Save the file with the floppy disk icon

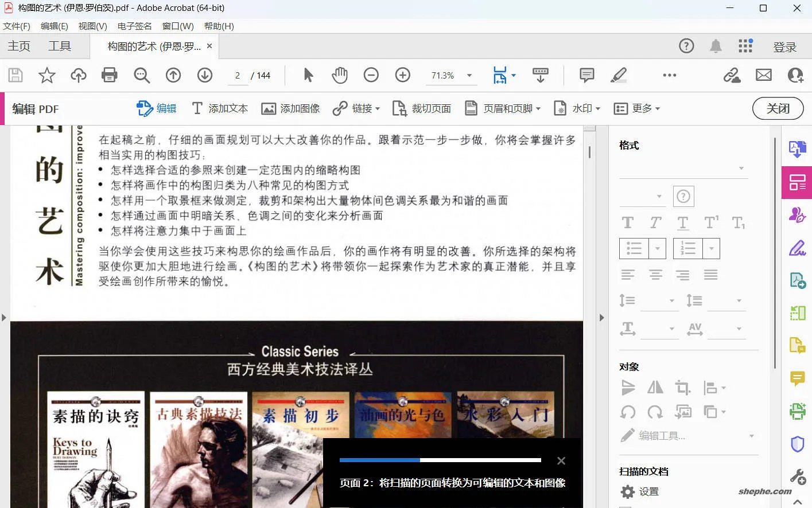click(x=15, y=75)
